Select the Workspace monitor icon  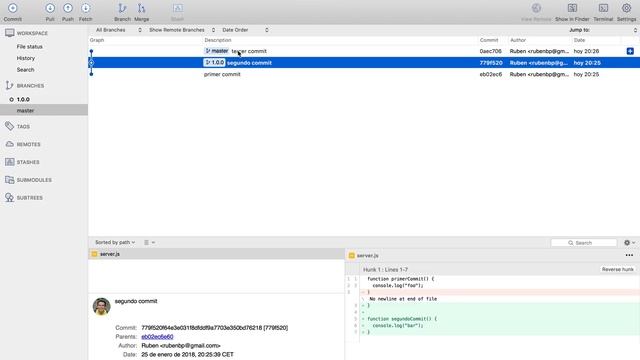click(10, 33)
